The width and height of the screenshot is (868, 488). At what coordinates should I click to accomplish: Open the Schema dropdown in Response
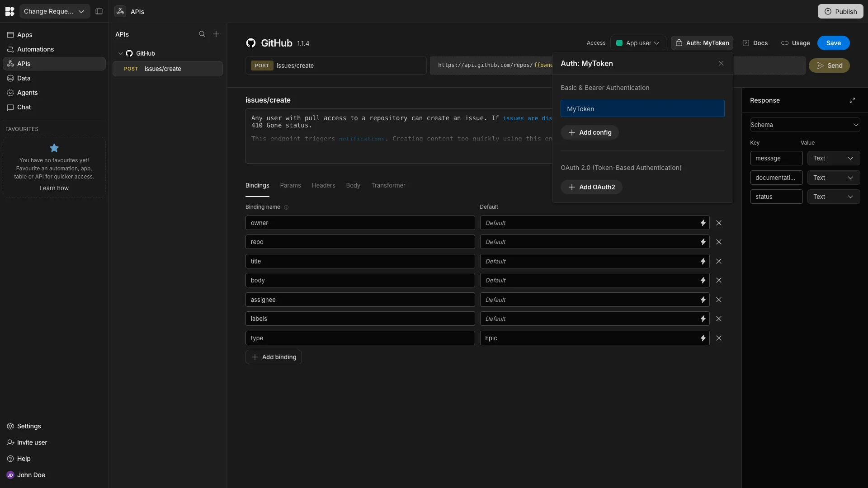point(805,125)
